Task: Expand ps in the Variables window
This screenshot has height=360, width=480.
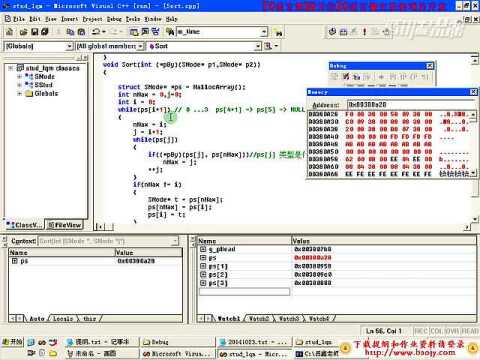Action: (14, 261)
